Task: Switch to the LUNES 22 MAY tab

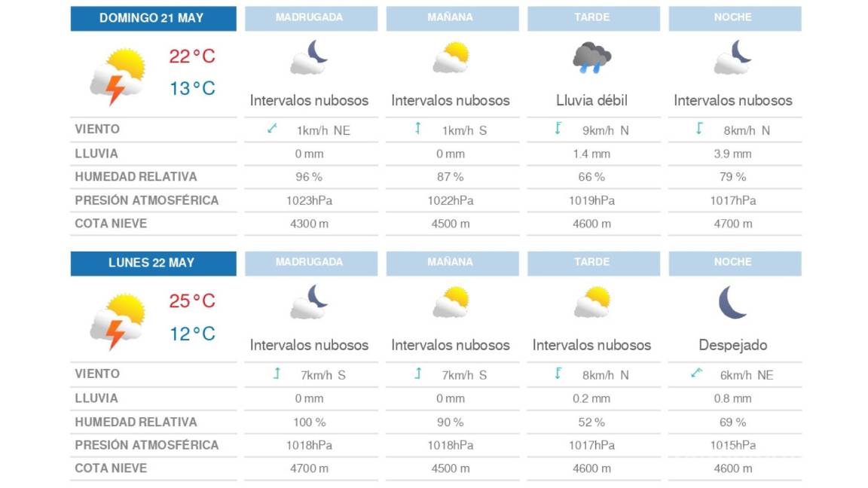Action: 153,263
